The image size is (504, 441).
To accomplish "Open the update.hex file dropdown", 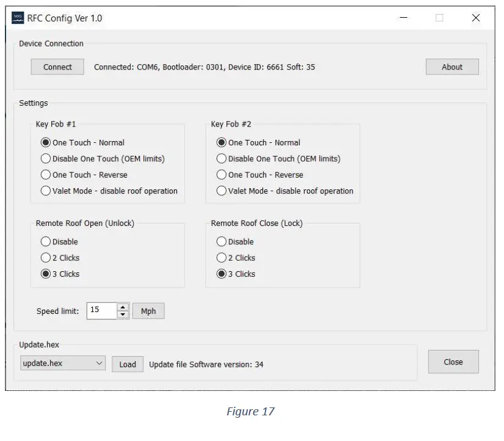I will [x=63, y=363].
